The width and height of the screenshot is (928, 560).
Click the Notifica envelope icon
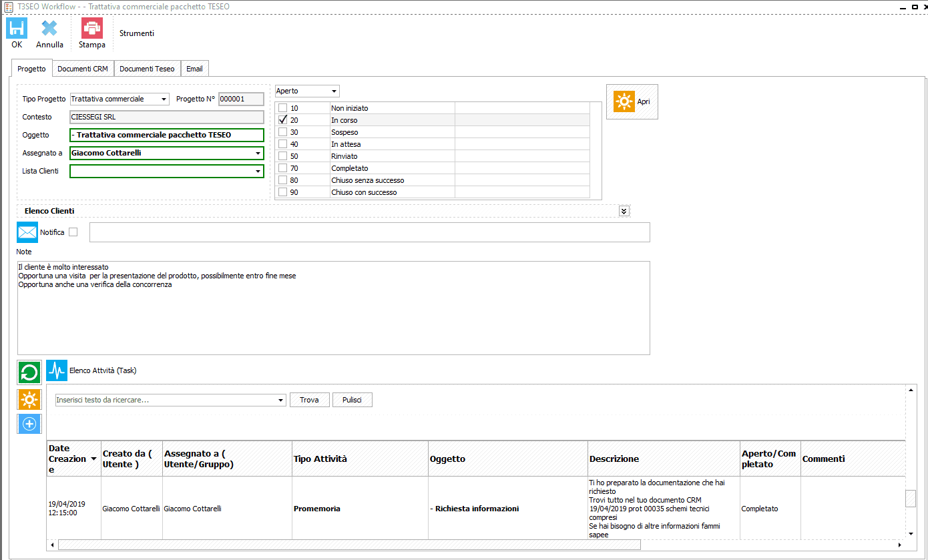click(27, 232)
